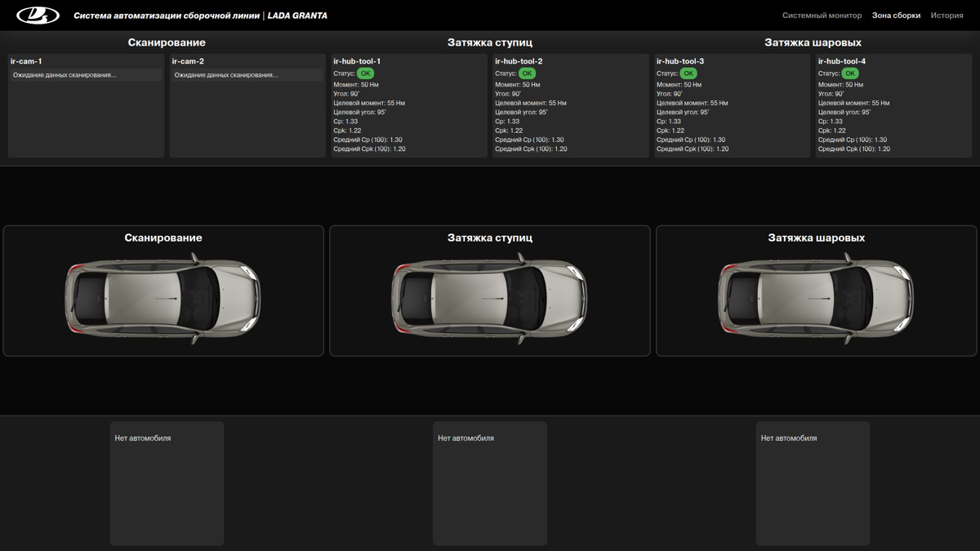
Task: Open the ir-hub-tool-1 card title
Action: pyautogui.click(x=357, y=61)
